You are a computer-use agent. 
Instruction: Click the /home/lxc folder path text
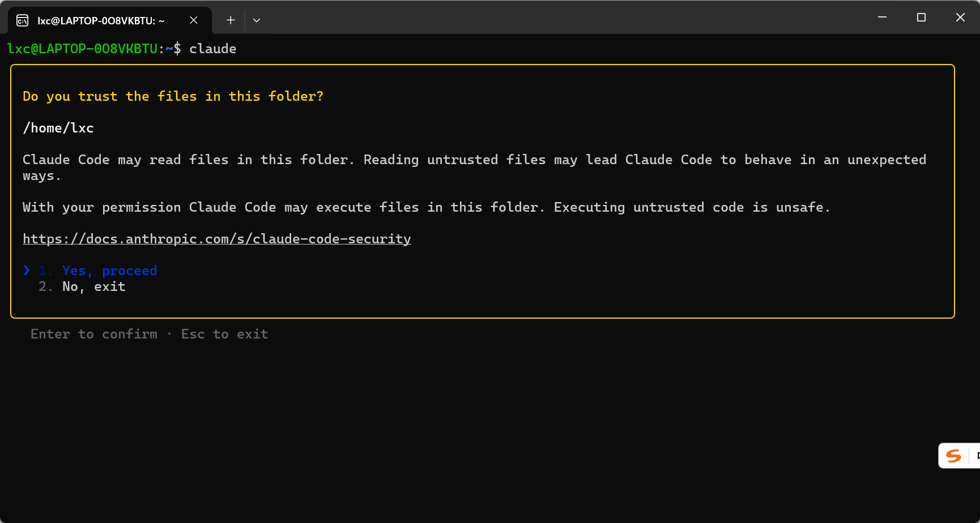[x=58, y=127]
